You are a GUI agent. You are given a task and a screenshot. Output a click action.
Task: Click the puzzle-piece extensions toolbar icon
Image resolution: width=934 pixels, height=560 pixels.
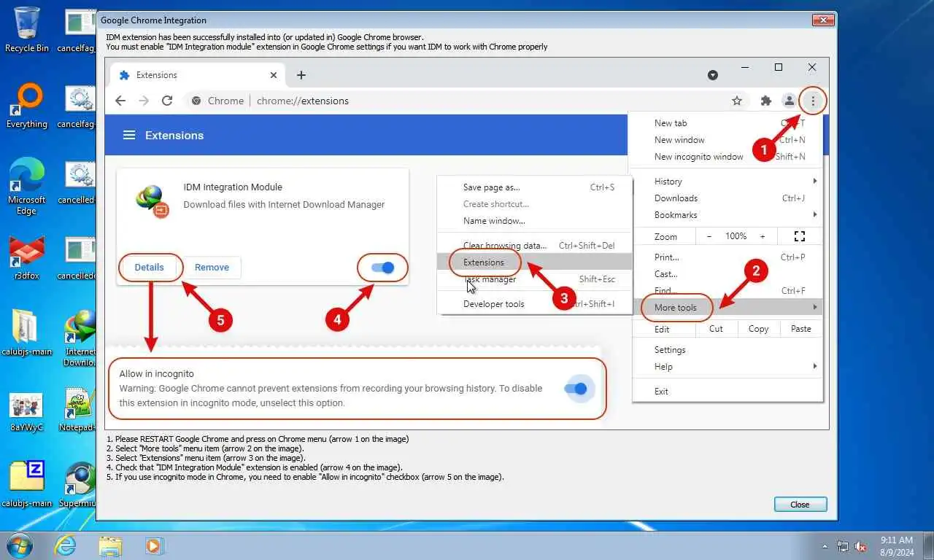click(x=765, y=101)
